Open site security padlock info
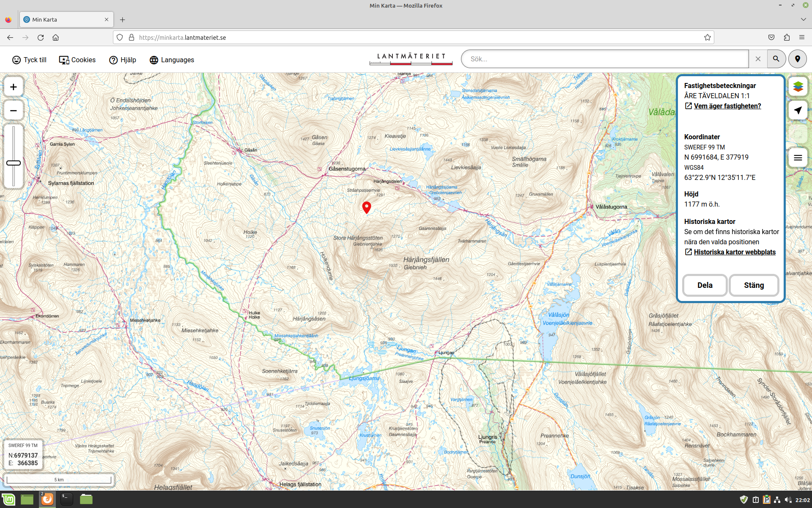The height and width of the screenshot is (508, 812). tap(132, 37)
